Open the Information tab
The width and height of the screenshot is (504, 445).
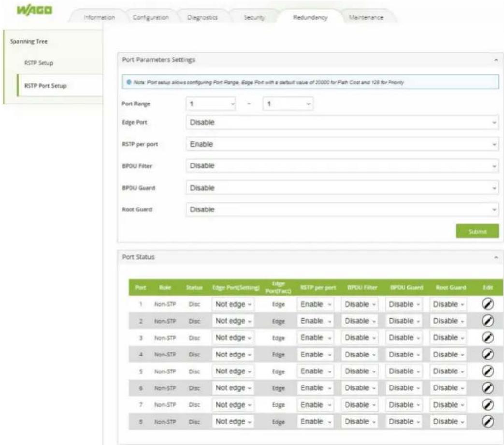coord(99,17)
